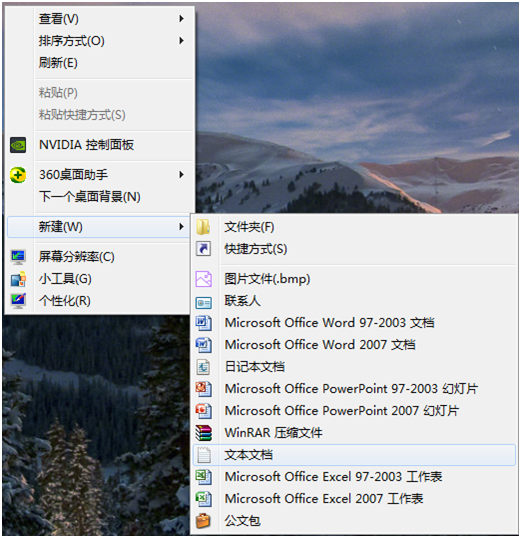The width and height of the screenshot is (521, 538).
Task: Choose 下一个桌面背景(N) menu entry
Action: (90, 197)
